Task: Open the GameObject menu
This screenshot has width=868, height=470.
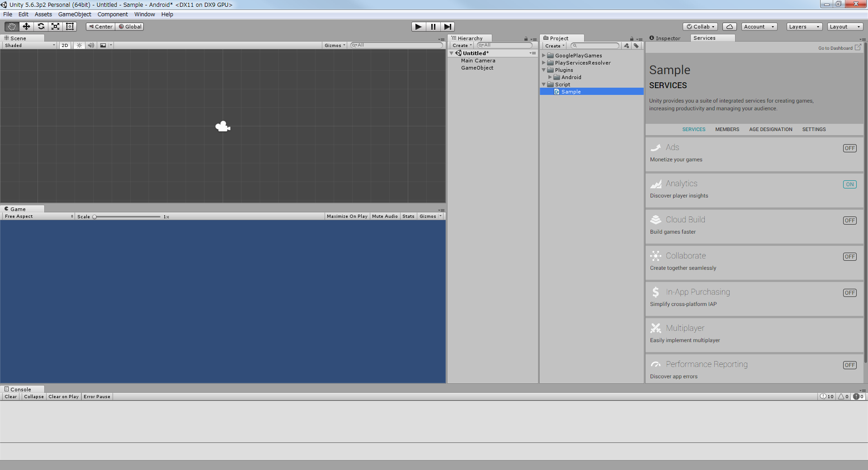Action: [x=75, y=14]
